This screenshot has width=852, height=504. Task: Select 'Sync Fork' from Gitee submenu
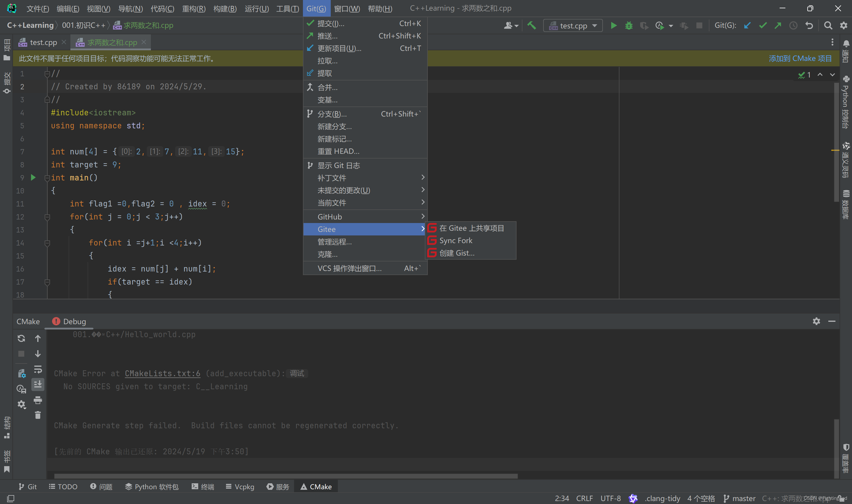[x=456, y=240]
